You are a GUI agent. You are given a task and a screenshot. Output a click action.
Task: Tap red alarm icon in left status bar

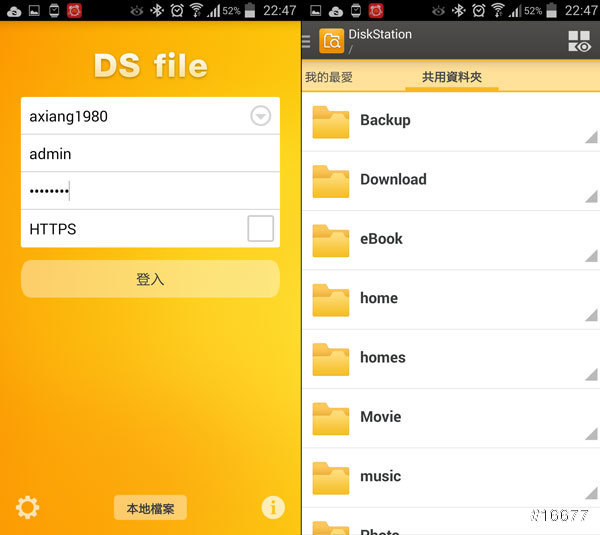click(x=74, y=11)
